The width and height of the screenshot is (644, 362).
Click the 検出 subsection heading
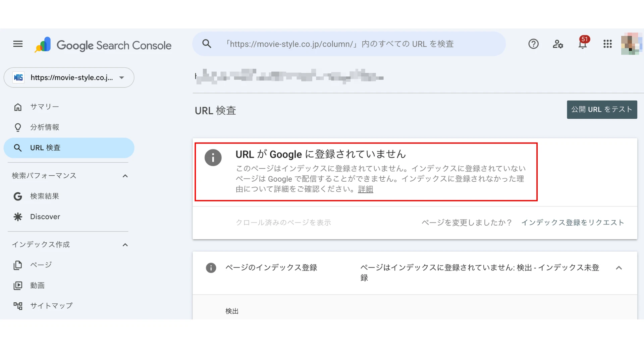click(232, 311)
